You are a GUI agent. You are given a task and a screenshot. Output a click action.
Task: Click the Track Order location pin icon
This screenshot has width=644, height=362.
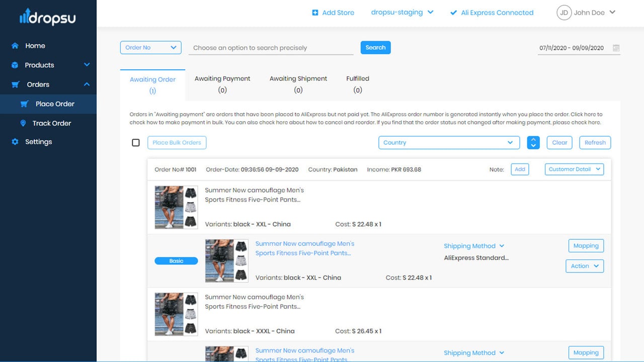23,123
